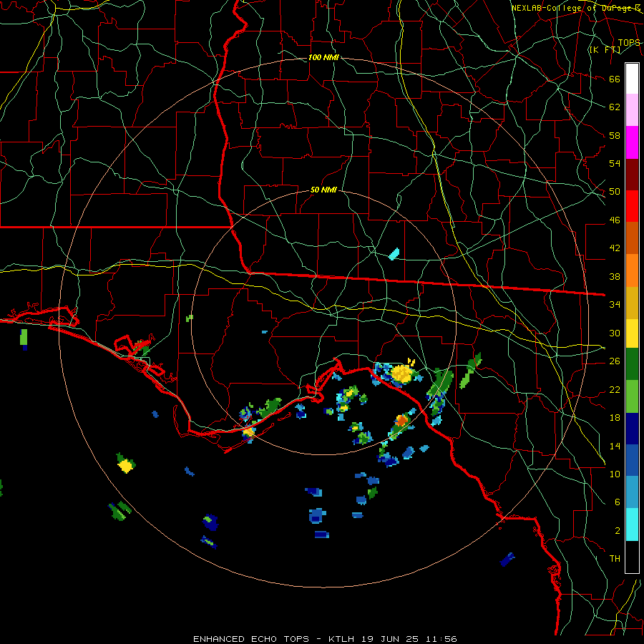Viewport: 644px width, 644px height.
Task: Click the "10" scale label
Action: pos(615,474)
